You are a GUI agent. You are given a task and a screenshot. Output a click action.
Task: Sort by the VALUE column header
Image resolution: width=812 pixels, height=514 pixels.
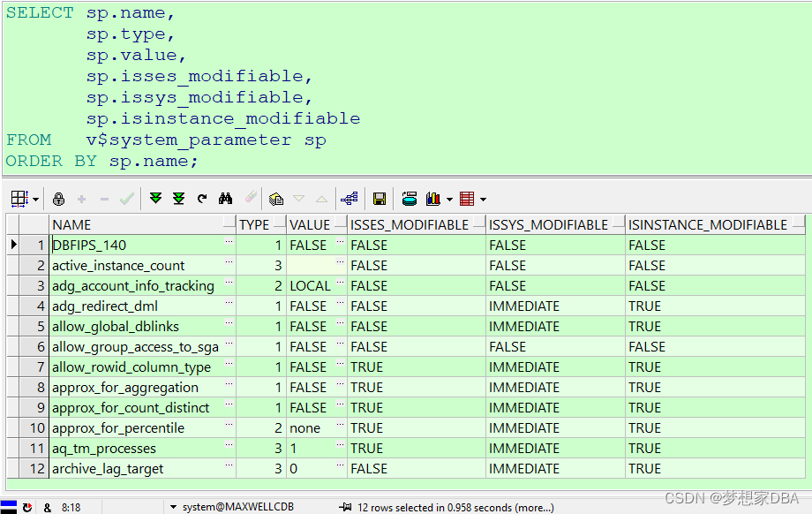coord(317,225)
